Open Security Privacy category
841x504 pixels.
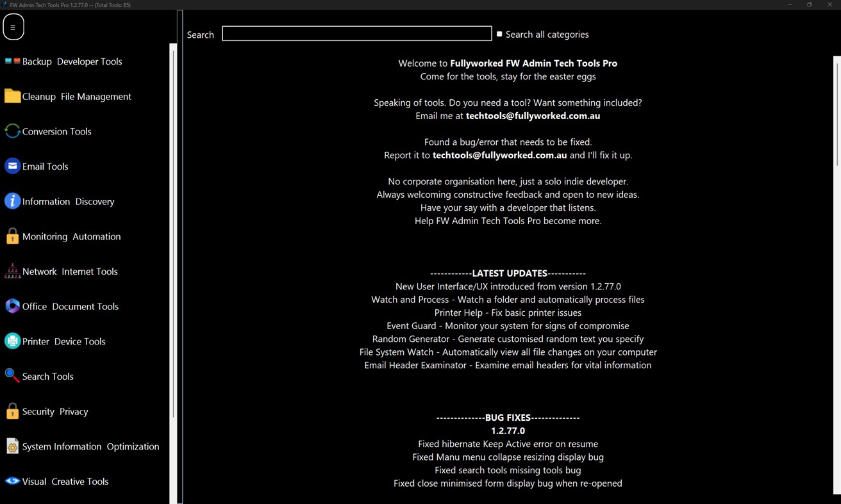pyautogui.click(x=55, y=412)
